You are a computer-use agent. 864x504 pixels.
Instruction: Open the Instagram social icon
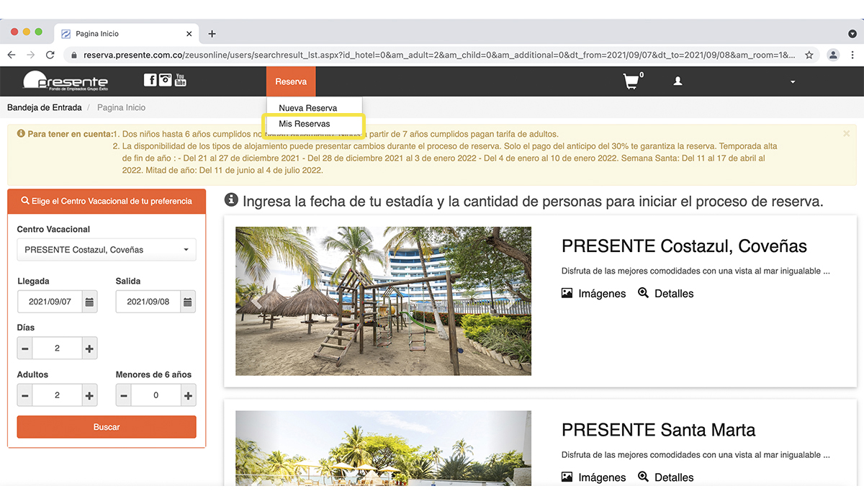click(x=166, y=80)
